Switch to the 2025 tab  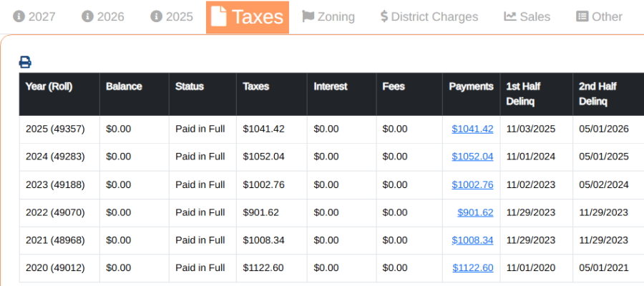(172, 17)
